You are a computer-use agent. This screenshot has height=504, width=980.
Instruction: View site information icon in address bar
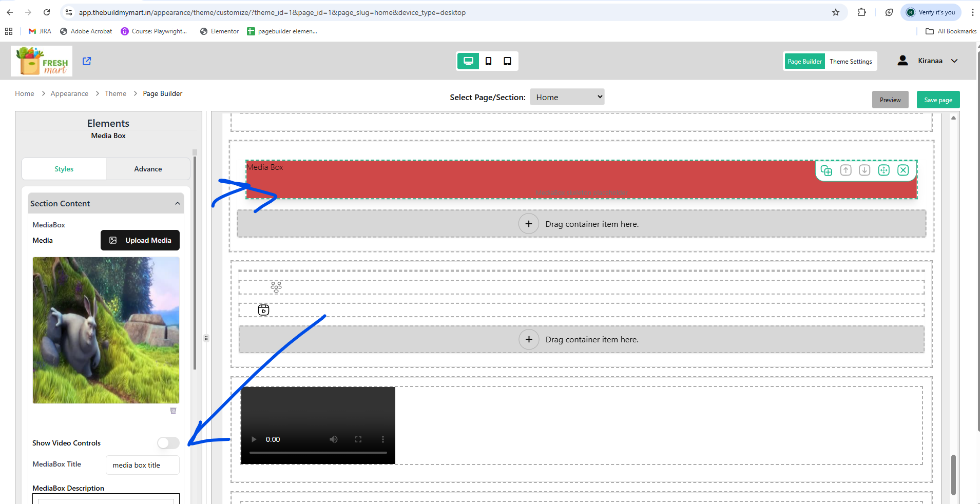coord(69,12)
